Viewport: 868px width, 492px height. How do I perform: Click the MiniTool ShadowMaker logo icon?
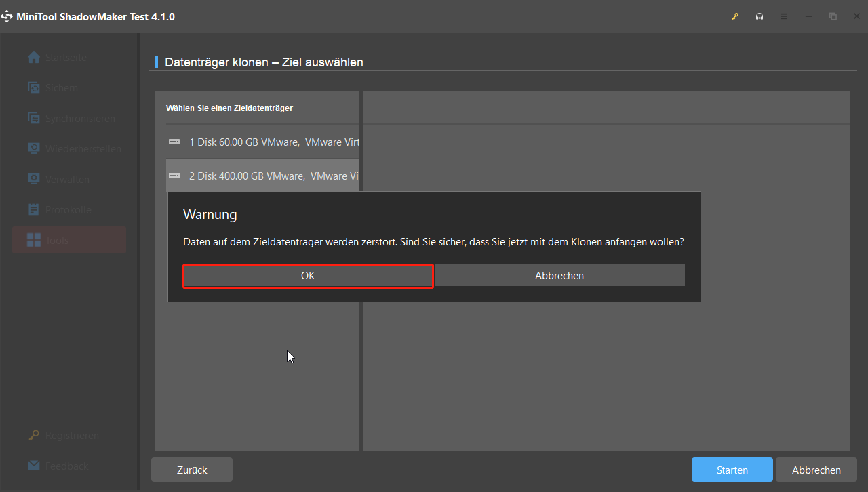[x=7, y=16]
